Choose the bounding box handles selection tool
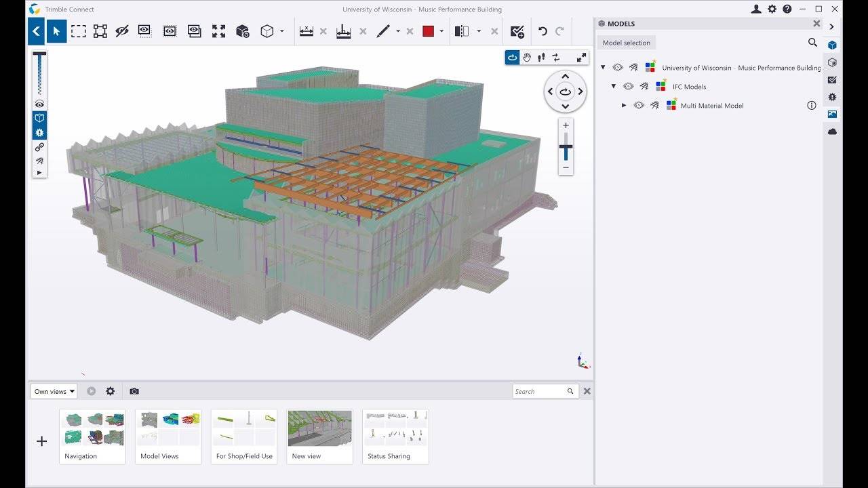Image resolution: width=868 pixels, height=488 pixels. (100, 31)
